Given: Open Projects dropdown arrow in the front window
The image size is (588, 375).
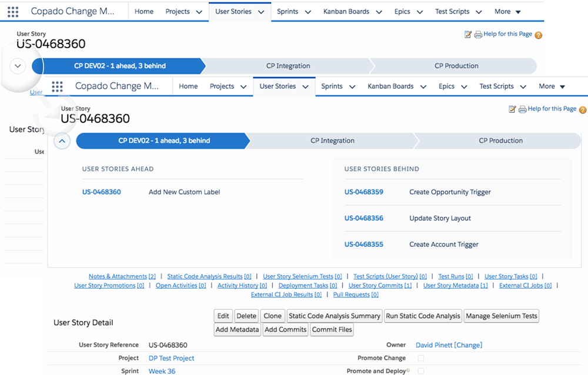Looking at the screenshot, I should click(243, 86).
